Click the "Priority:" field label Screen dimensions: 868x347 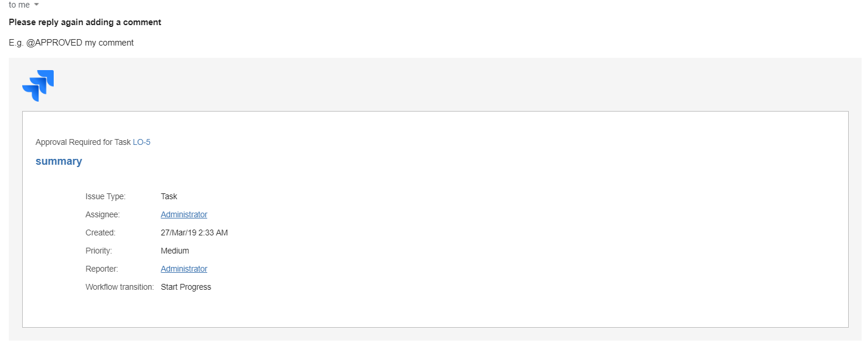pyautogui.click(x=99, y=251)
